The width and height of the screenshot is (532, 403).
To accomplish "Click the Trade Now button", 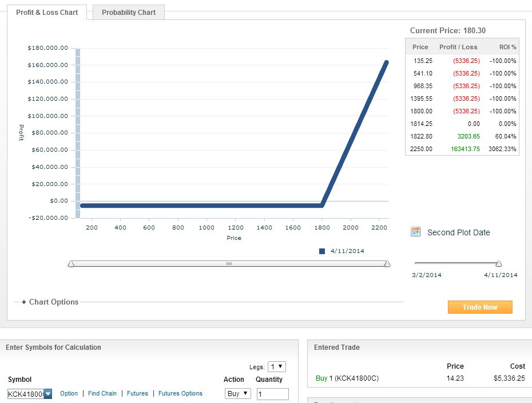I will click(x=480, y=307).
